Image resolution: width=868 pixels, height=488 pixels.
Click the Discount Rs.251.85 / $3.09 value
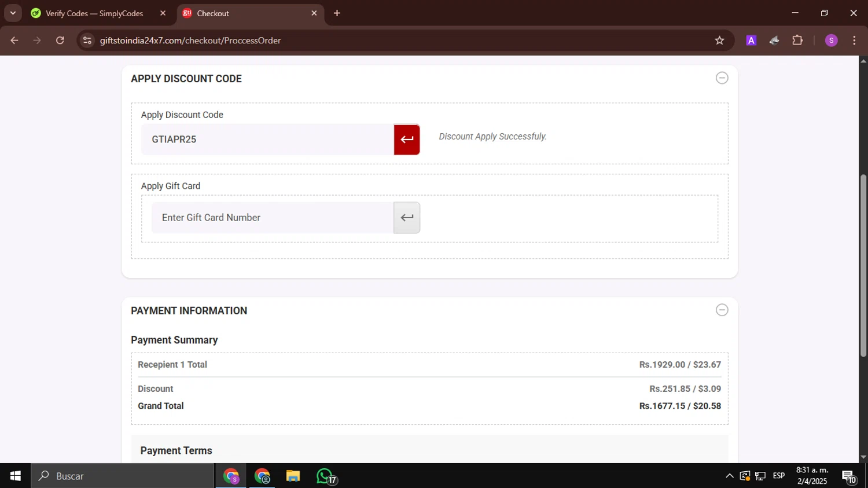pyautogui.click(x=685, y=389)
